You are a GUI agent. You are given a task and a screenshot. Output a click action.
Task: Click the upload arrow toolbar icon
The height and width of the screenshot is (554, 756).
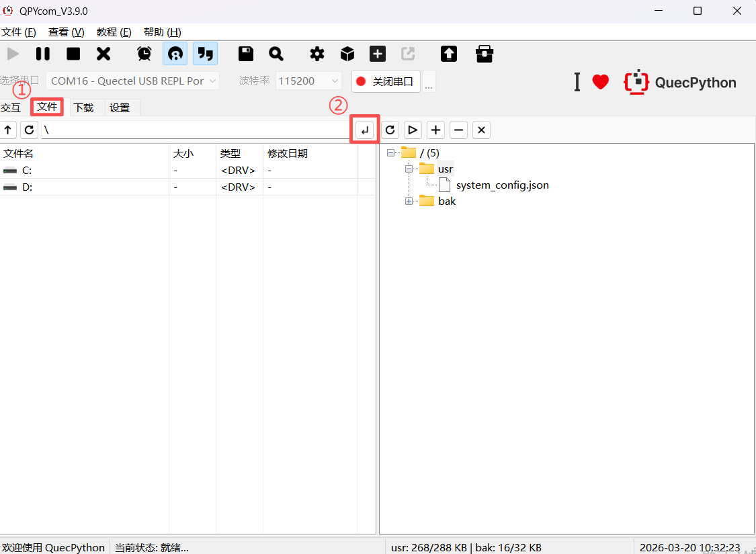[448, 54]
